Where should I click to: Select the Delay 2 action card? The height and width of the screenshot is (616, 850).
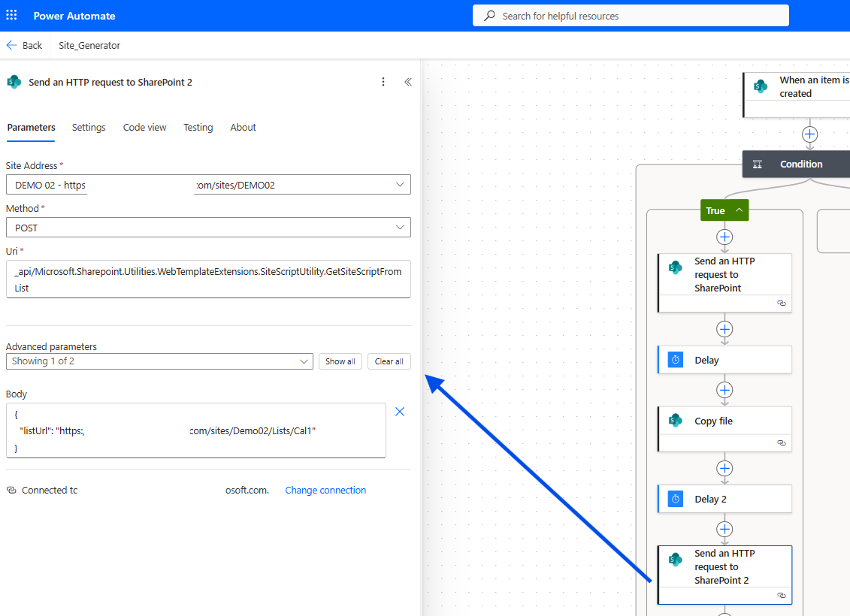tap(724, 499)
